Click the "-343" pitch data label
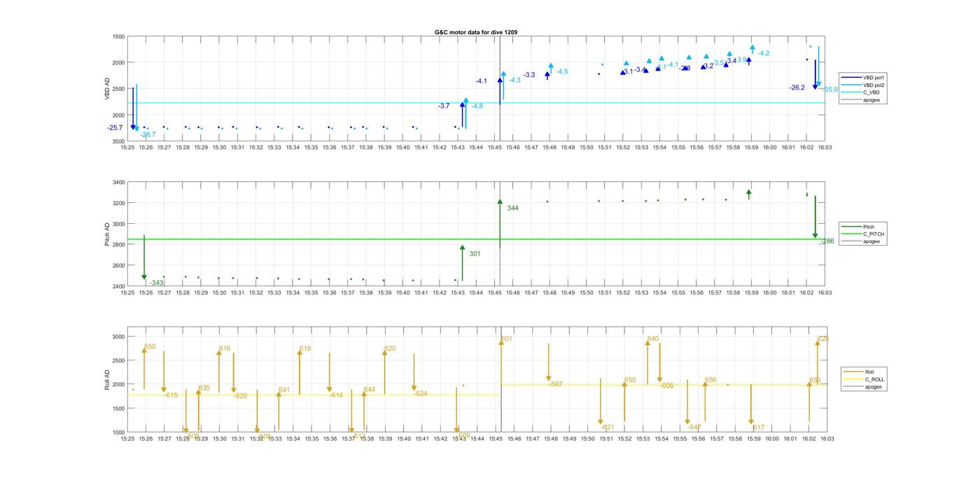980x485 pixels. point(156,283)
